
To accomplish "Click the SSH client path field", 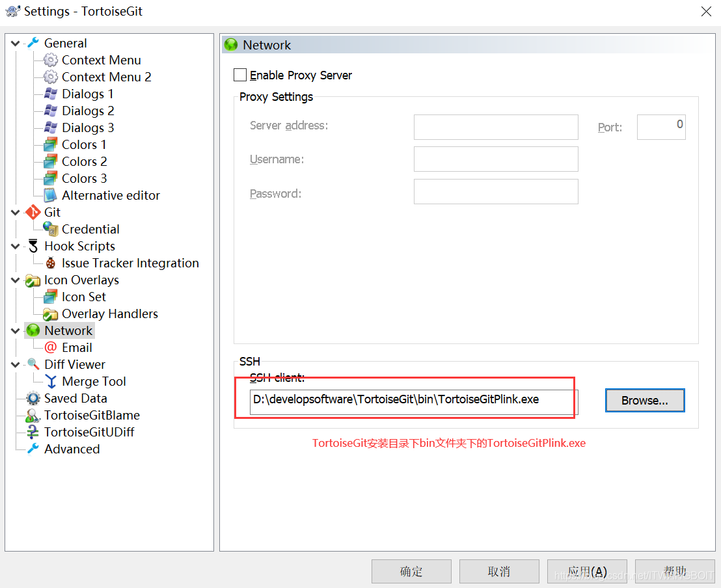I will coord(414,402).
